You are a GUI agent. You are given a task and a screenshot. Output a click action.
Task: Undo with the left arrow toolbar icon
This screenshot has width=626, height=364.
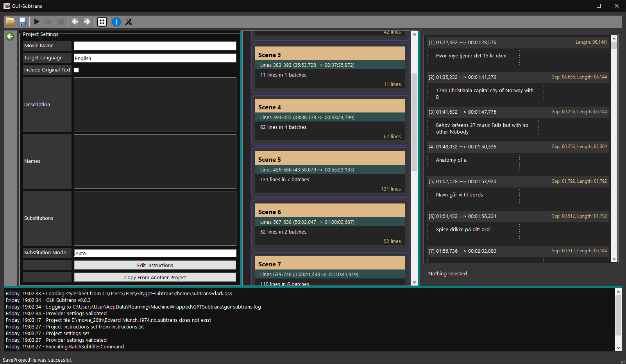[x=75, y=22]
